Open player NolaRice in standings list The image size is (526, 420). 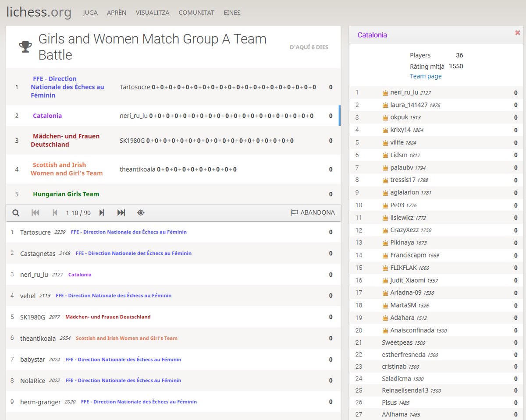tap(32, 381)
